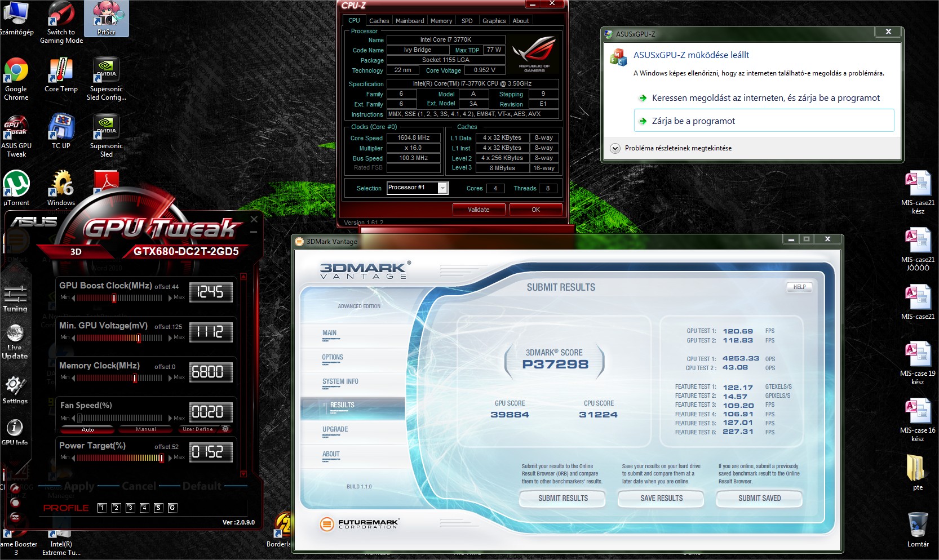
Task: Click the Max arrow for Fan Speed
Action: [x=170, y=418]
